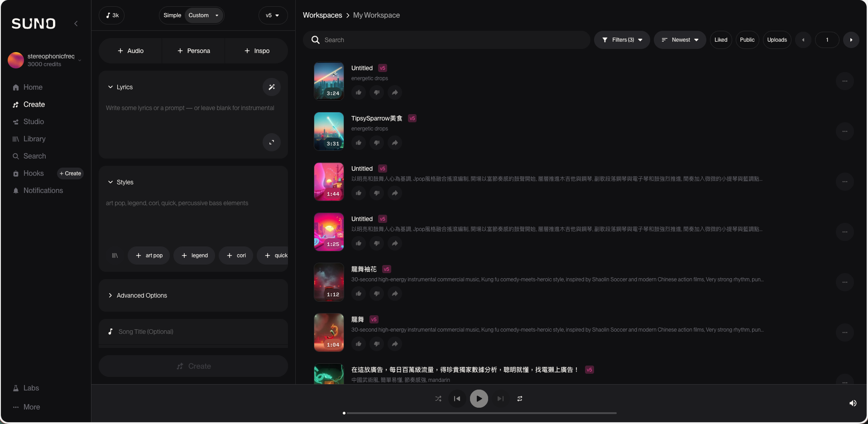Shuffle playback in the player bar
The height and width of the screenshot is (424, 868).
point(437,399)
